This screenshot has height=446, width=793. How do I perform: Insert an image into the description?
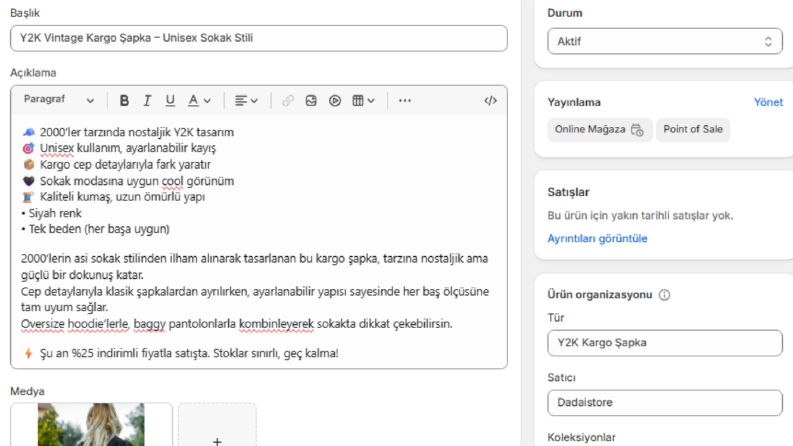(x=311, y=101)
